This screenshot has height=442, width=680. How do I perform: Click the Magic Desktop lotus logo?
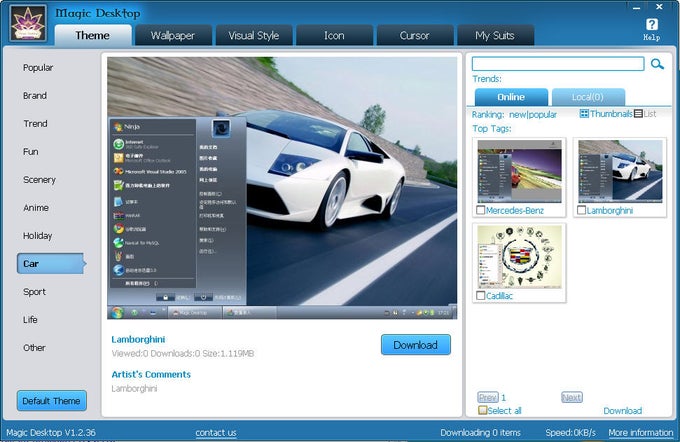click(x=28, y=23)
